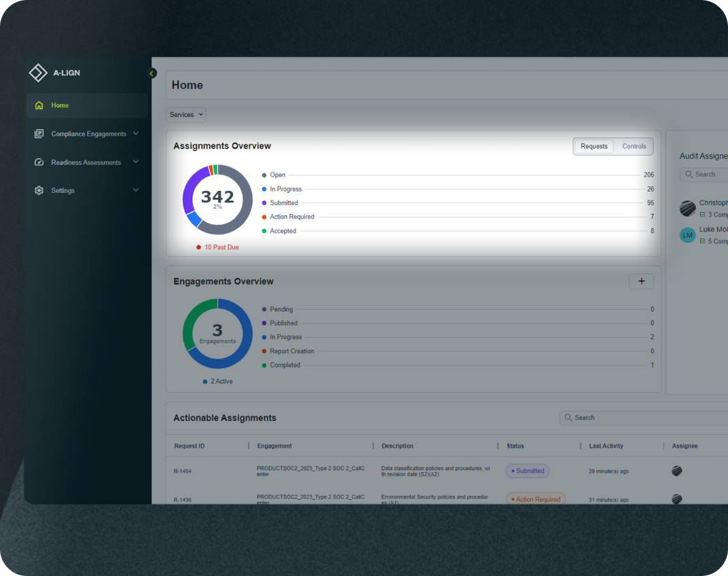Collapse the sidebar with the arrow button
Image resolution: width=728 pixels, height=576 pixels.
click(152, 73)
